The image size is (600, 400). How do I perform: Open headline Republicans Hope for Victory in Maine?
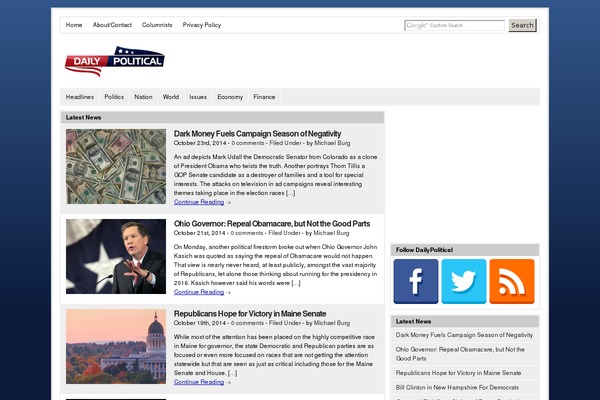click(x=250, y=313)
